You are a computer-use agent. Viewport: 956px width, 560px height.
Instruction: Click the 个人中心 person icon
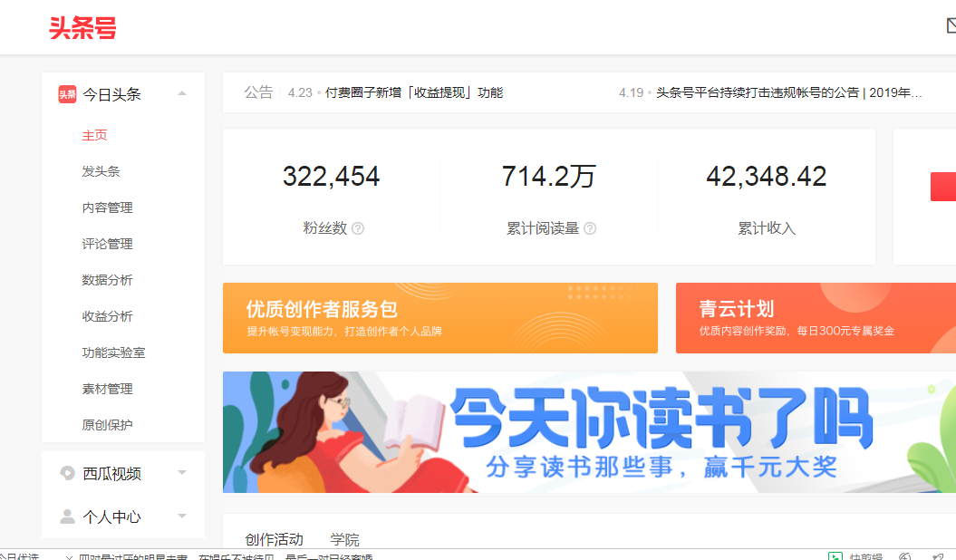[67, 517]
